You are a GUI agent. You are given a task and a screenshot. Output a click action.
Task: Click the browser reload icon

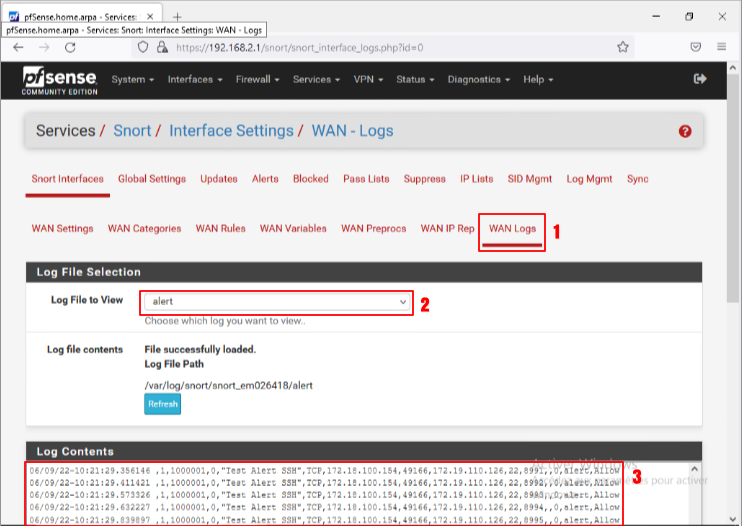pyautogui.click(x=70, y=47)
